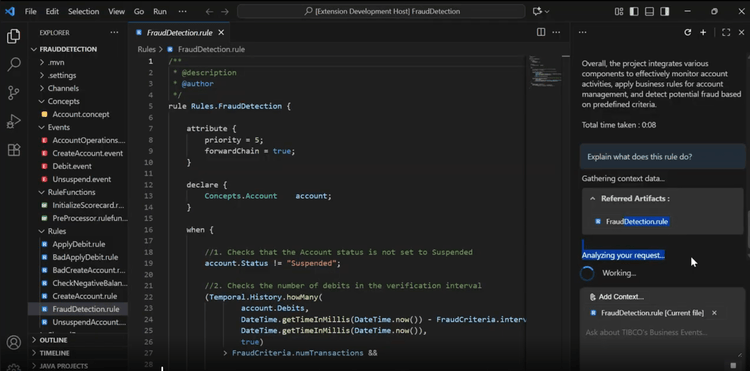Close the FraudDetection.rule editor tab

pyautogui.click(x=221, y=33)
